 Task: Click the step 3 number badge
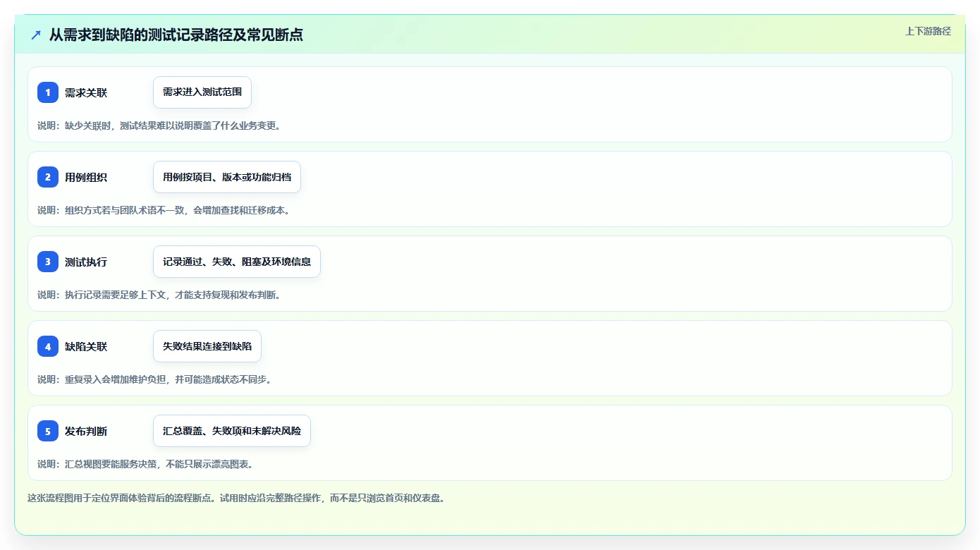pos(48,262)
